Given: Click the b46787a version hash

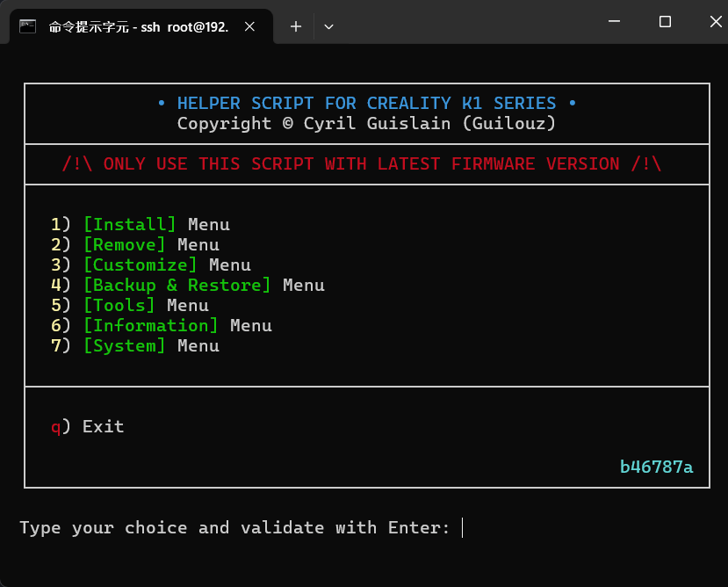Looking at the screenshot, I should 656,467.
